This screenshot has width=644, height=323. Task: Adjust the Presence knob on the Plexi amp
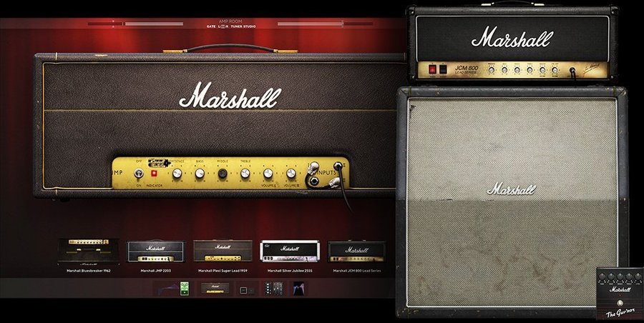coord(177,173)
